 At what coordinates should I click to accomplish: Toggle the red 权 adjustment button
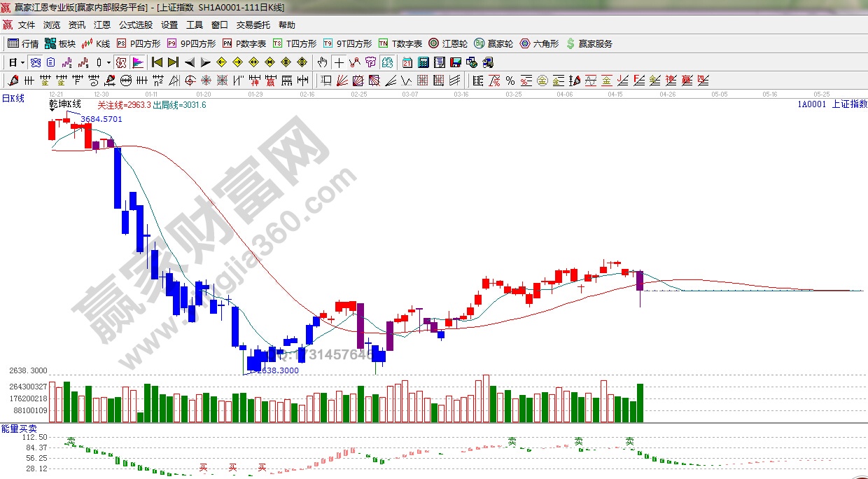(121, 62)
